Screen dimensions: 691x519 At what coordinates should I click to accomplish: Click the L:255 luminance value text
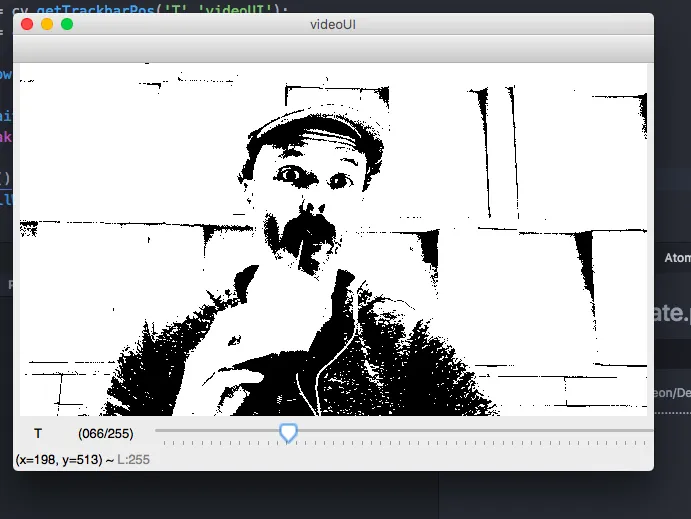(133, 460)
